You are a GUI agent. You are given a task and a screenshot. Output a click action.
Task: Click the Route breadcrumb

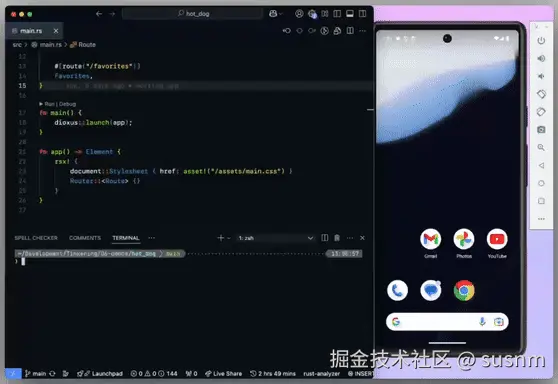pyautogui.click(x=87, y=45)
